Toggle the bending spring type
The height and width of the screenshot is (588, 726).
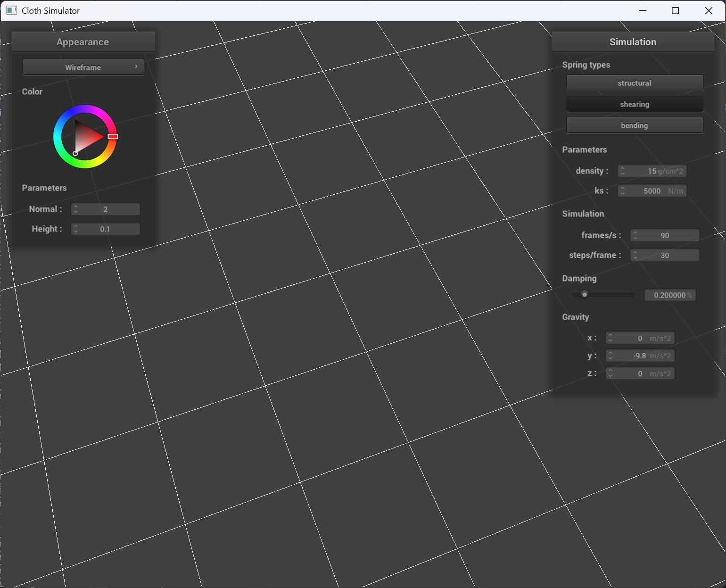coord(635,125)
